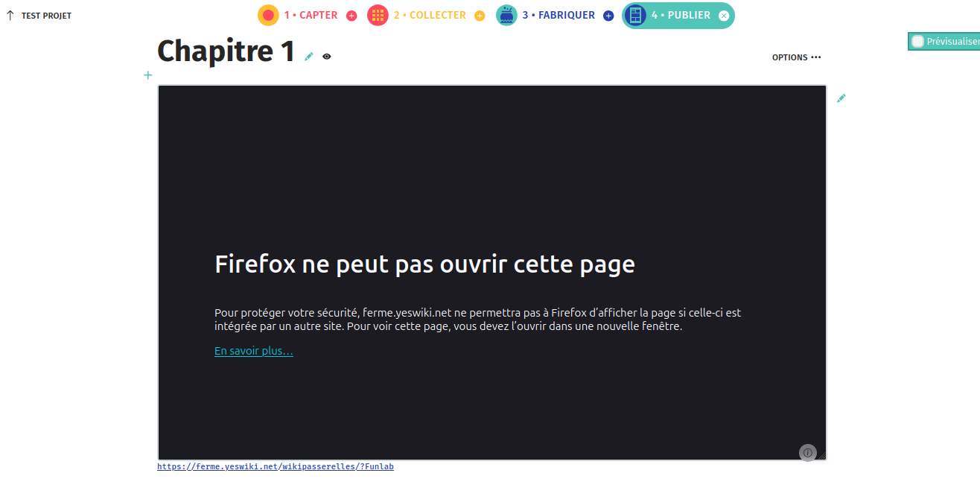Open the info icon in embedded frame
980x479 pixels.
click(x=808, y=452)
